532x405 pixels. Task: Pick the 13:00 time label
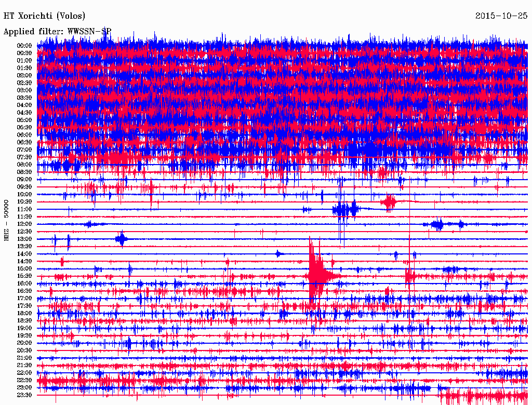click(x=24, y=239)
